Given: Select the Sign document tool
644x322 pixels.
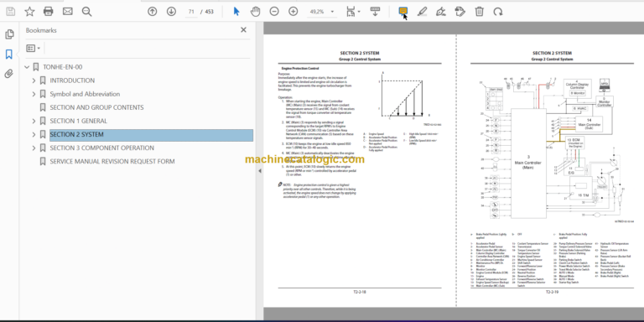Looking at the screenshot, I should pos(441,12).
